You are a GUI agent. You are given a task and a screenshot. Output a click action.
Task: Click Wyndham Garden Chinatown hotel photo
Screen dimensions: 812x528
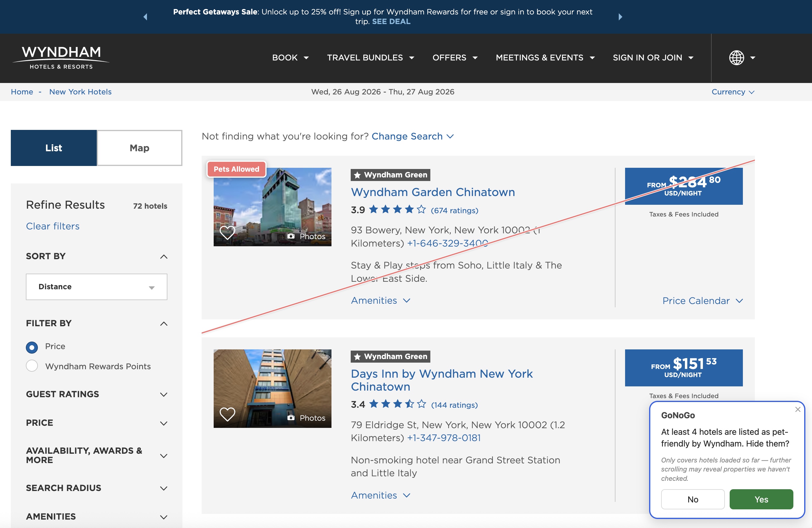[x=272, y=207]
